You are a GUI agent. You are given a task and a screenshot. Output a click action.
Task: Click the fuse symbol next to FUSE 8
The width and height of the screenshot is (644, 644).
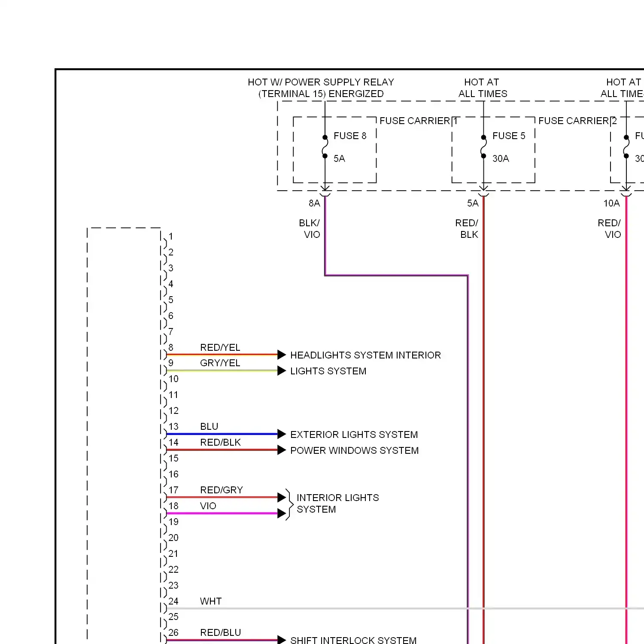click(x=325, y=147)
